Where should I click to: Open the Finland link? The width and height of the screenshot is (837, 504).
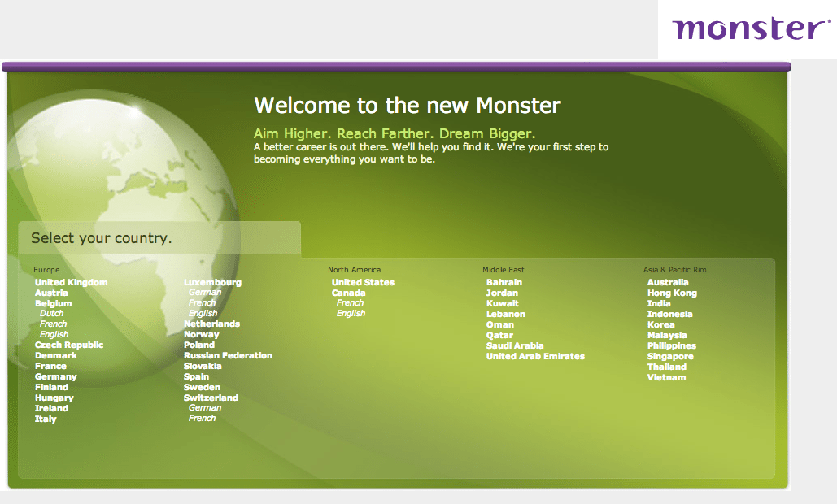click(52, 387)
